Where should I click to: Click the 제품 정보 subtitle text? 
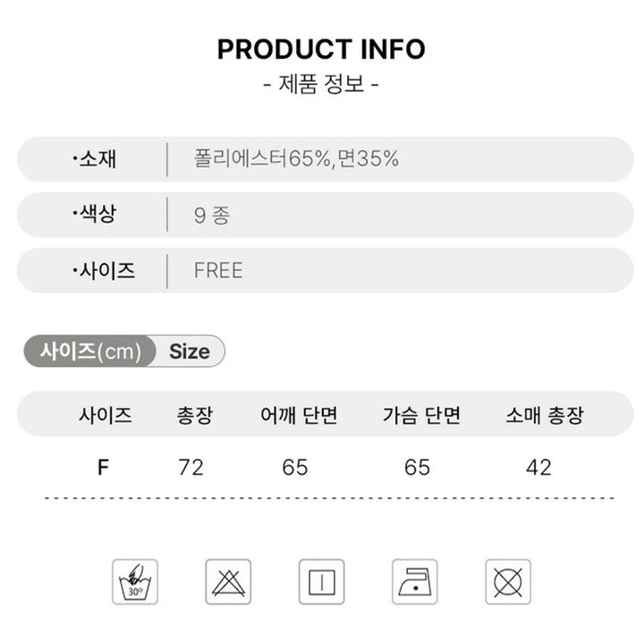[321, 84]
